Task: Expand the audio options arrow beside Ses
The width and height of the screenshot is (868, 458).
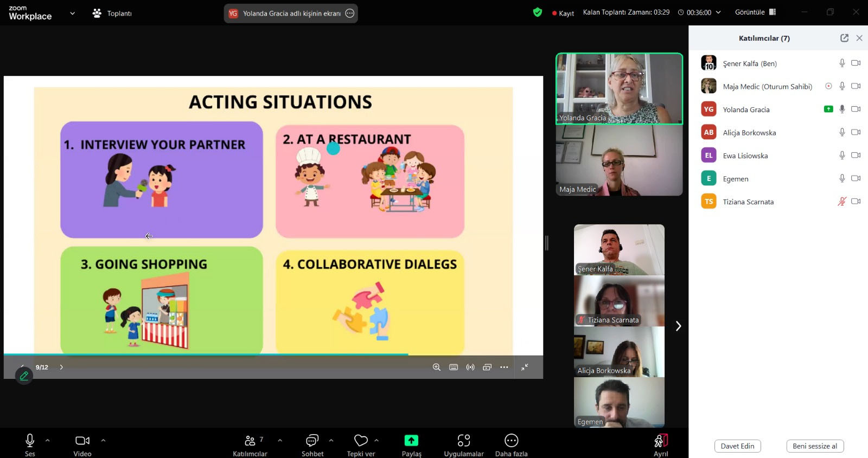Action: (48, 441)
